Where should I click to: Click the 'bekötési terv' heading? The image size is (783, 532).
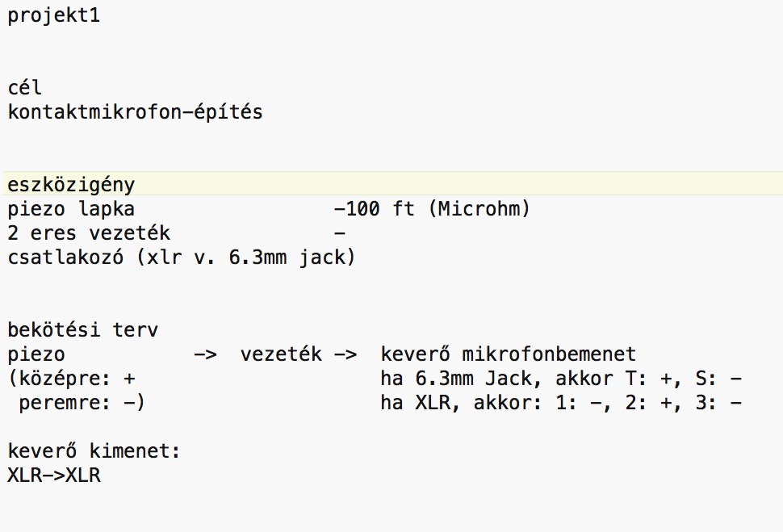pyautogui.click(x=83, y=329)
